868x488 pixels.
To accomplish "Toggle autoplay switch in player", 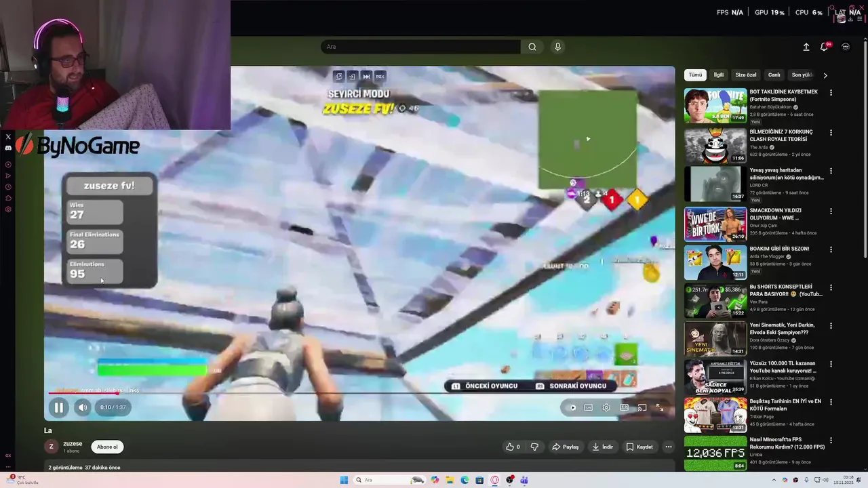I will click(x=572, y=407).
